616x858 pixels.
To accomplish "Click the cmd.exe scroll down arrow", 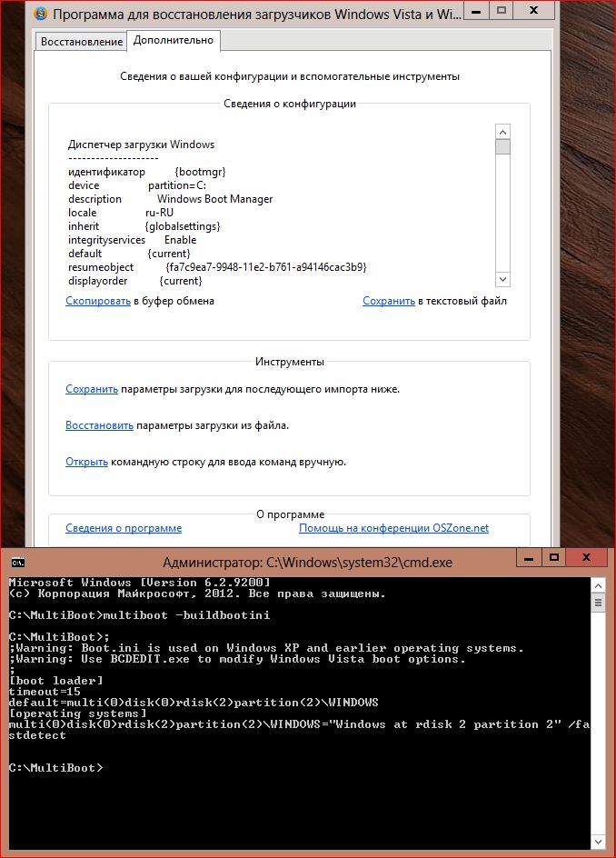I will [x=598, y=841].
